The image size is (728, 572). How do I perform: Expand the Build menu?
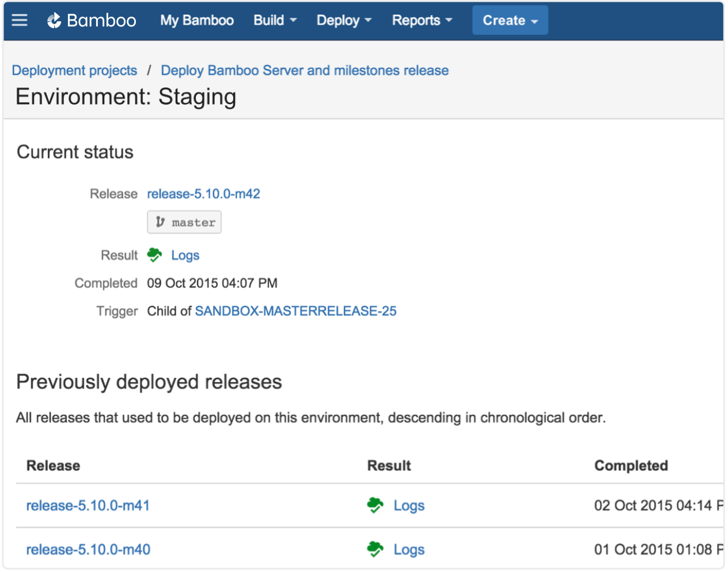click(x=275, y=20)
